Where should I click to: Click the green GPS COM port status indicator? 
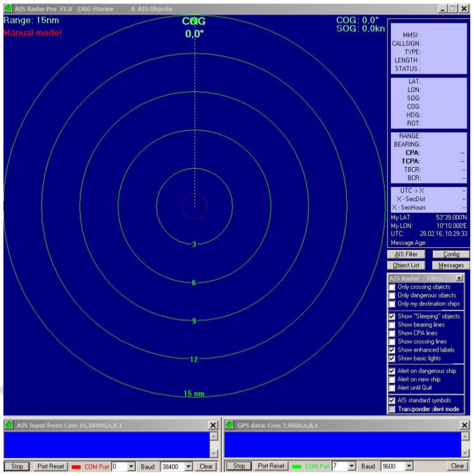296,466
